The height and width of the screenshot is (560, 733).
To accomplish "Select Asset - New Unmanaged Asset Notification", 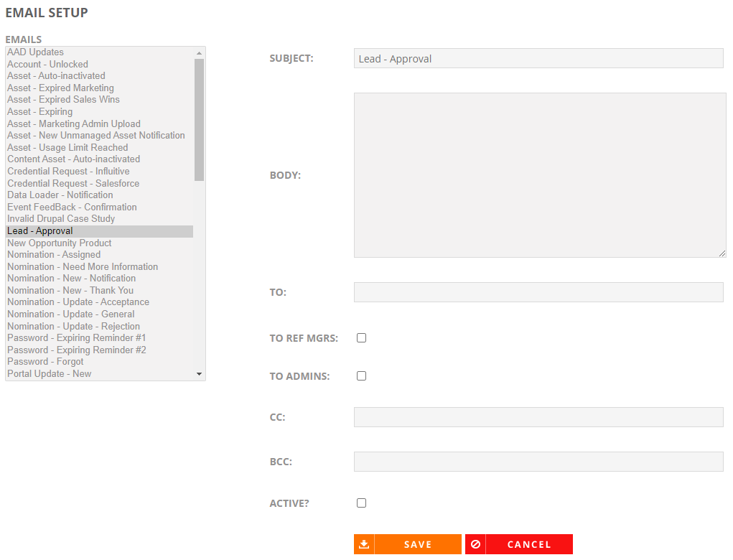I will coord(100,136).
